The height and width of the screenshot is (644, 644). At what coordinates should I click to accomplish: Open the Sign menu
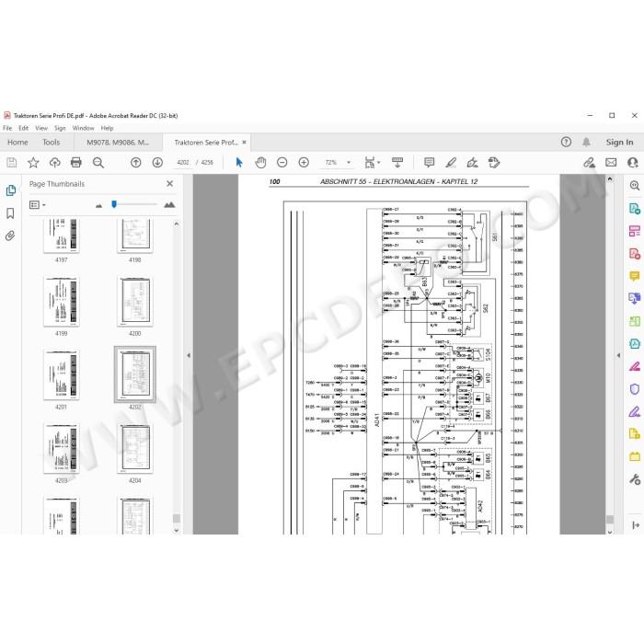click(x=60, y=128)
